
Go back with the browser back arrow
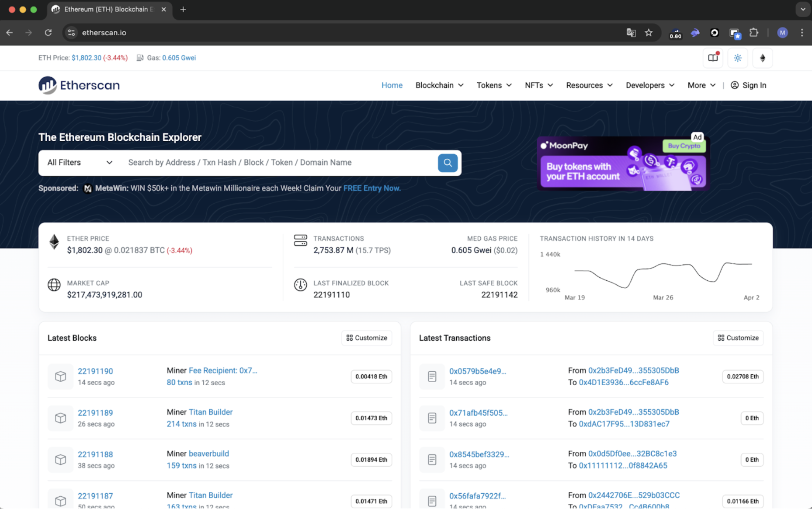pos(10,32)
